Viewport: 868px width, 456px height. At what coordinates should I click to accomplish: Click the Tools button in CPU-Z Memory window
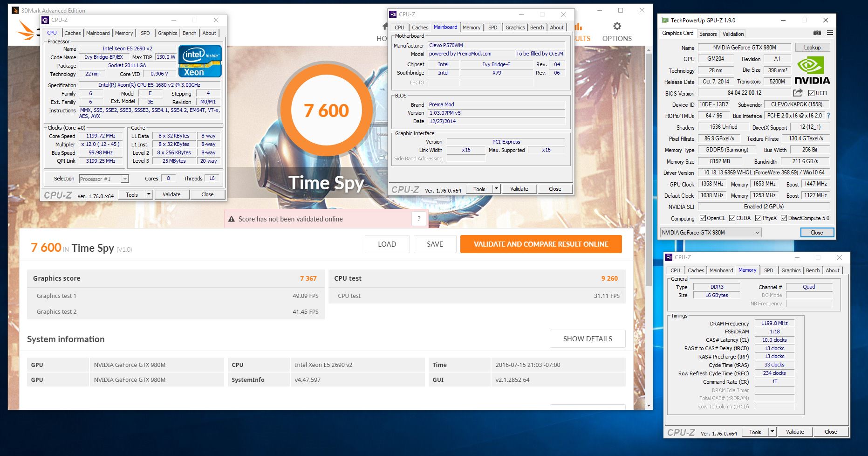point(755,432)
